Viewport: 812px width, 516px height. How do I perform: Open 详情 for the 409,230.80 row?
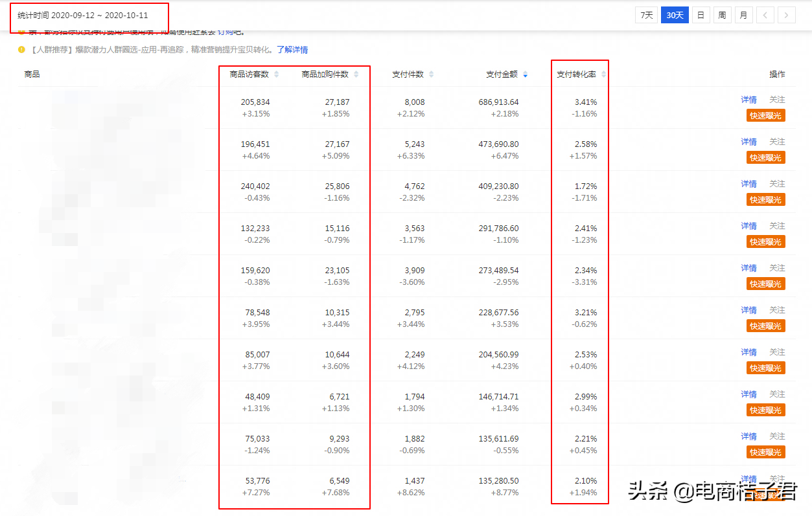coord(749,184)
